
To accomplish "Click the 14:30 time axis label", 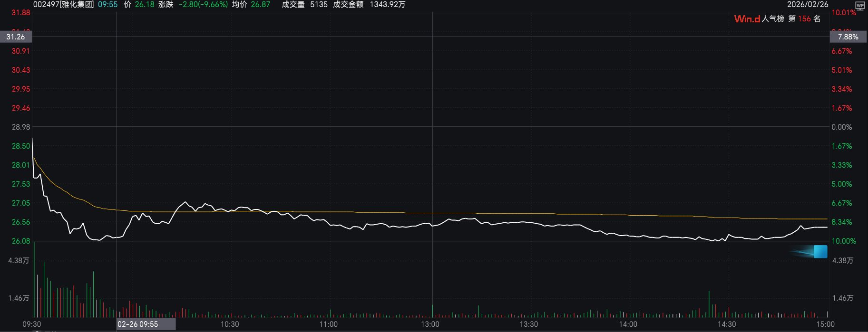I will click(726, 324).
